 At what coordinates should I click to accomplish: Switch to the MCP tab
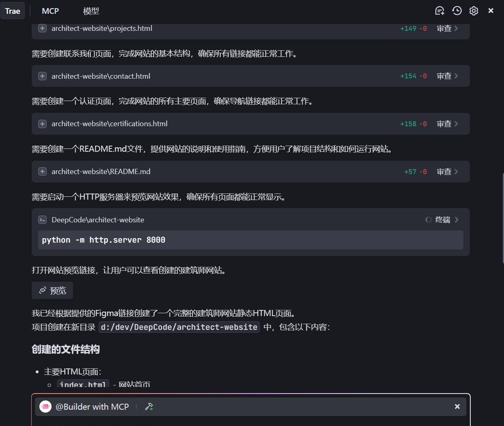click(50, 11)
